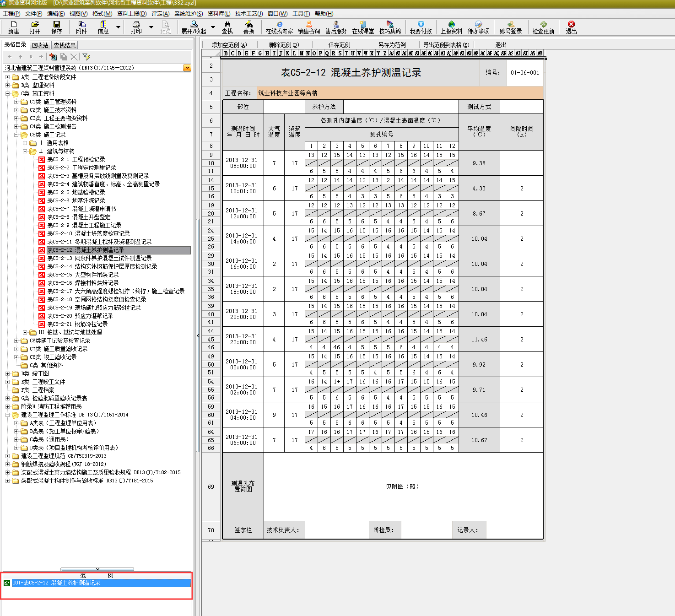Open the 资料上报(D) menu

pyautogui.click(x=132, y=14)
